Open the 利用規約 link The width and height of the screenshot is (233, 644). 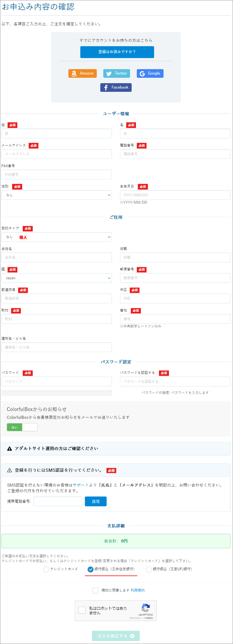click(x=137, y=590)
